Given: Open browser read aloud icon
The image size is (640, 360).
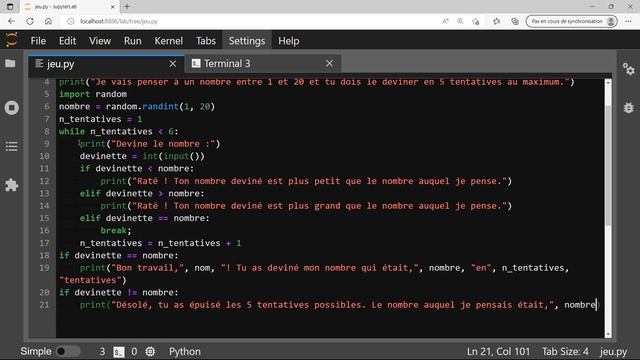Looking at the screenshot, I should 445,21.
